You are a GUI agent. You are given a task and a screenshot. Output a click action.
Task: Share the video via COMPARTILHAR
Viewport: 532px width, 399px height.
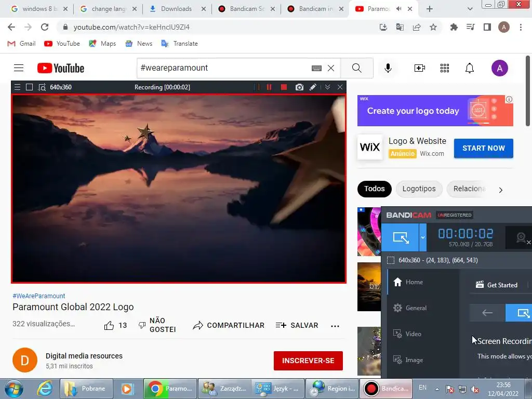[x=229, y=325]
